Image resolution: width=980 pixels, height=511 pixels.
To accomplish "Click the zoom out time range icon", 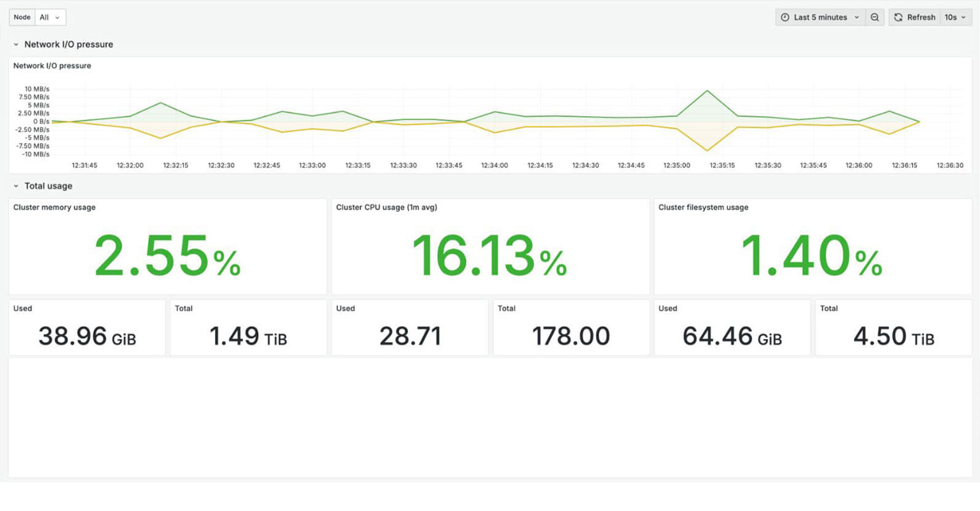I will pos(875,17).
